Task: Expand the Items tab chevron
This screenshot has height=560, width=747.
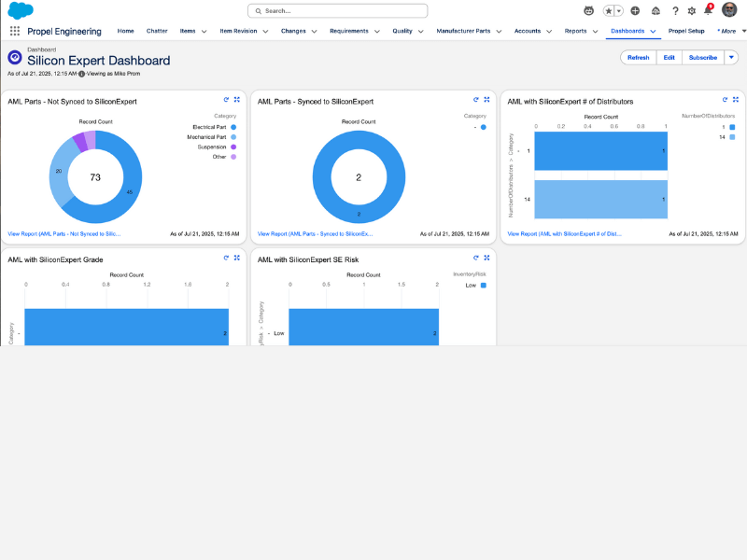Action: click(204, 32)
